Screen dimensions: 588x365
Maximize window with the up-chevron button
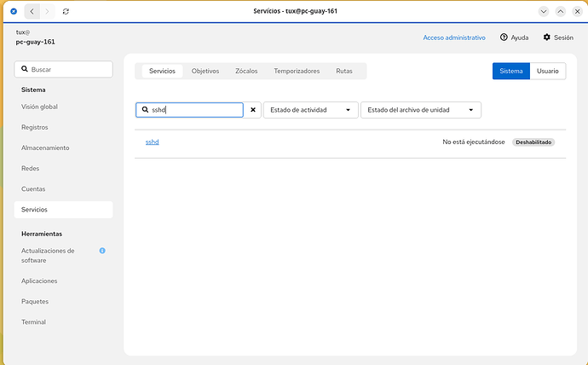pos(560,11)
